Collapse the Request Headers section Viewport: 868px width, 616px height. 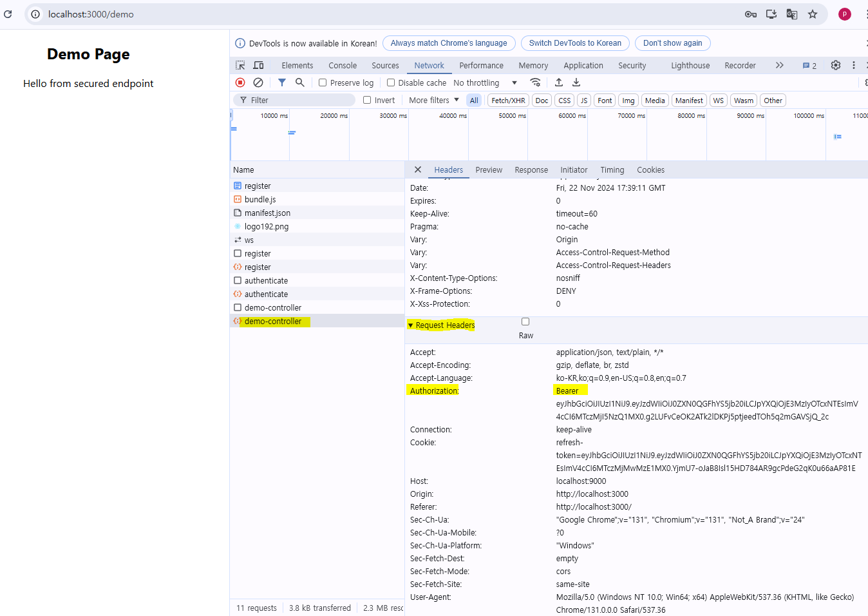pos(442,325)
